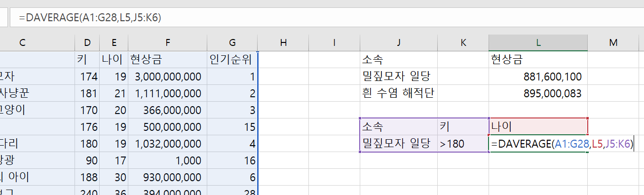Select the cell with 930,000,000
This screenshot has height=195, width=644.
pos(167,177)
